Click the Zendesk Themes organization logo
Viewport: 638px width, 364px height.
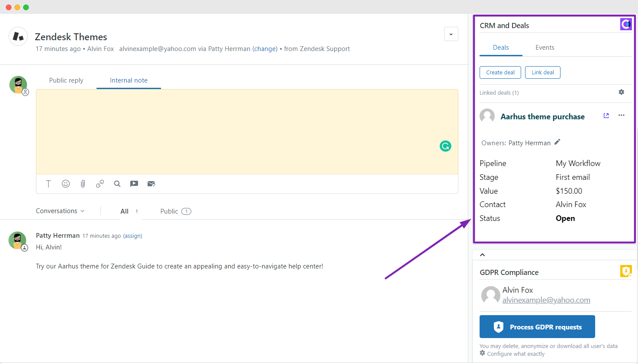pyautogui.click(x=18, y=37)
